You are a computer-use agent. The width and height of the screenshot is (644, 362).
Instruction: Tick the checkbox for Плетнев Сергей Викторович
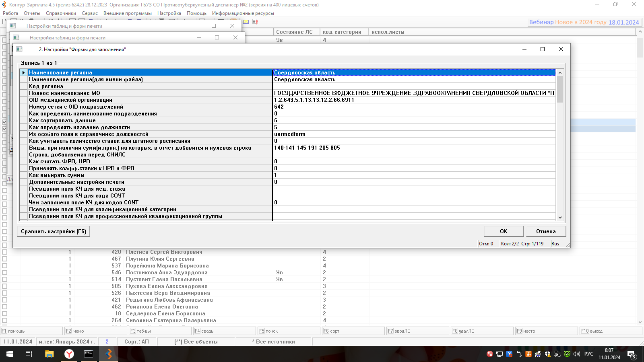[x=5, y=252]
